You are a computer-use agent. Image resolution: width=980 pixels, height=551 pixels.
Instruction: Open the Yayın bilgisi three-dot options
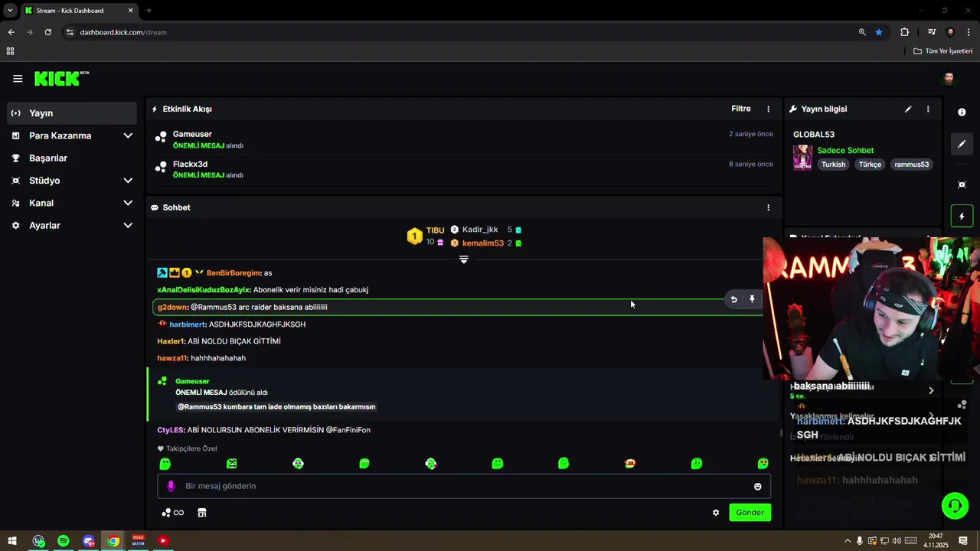click(928, 109)
